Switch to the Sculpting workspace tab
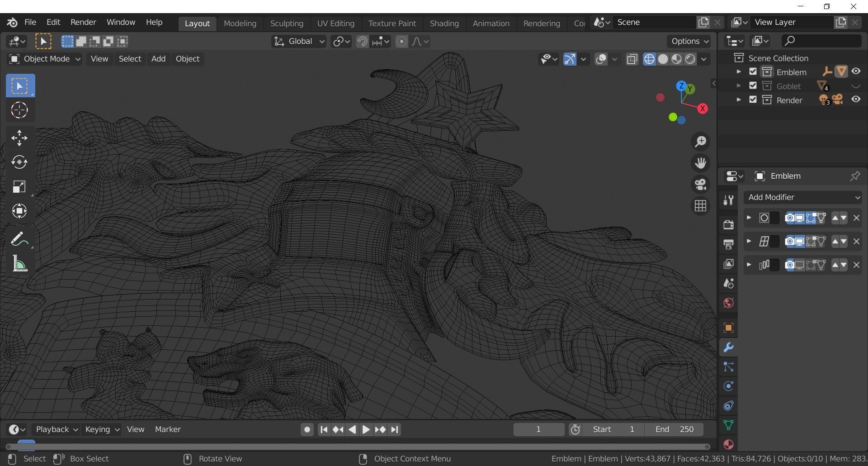The height and width of the screenshot is (466, 868). pos(287,24)
